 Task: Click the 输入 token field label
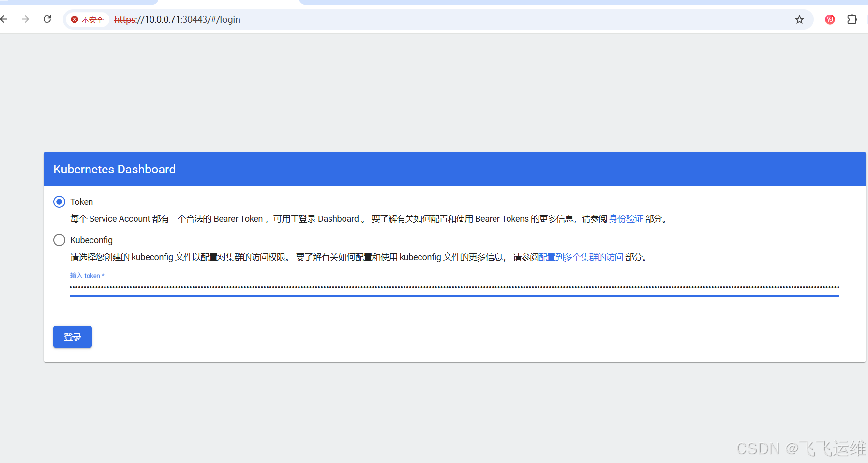87,276
